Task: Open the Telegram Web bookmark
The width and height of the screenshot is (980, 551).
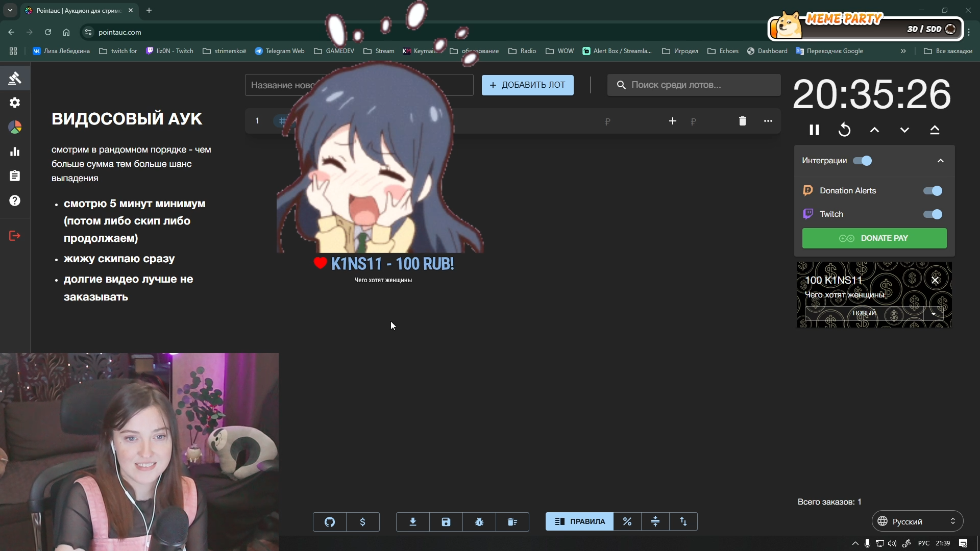Action: click(x=280, y=51)
